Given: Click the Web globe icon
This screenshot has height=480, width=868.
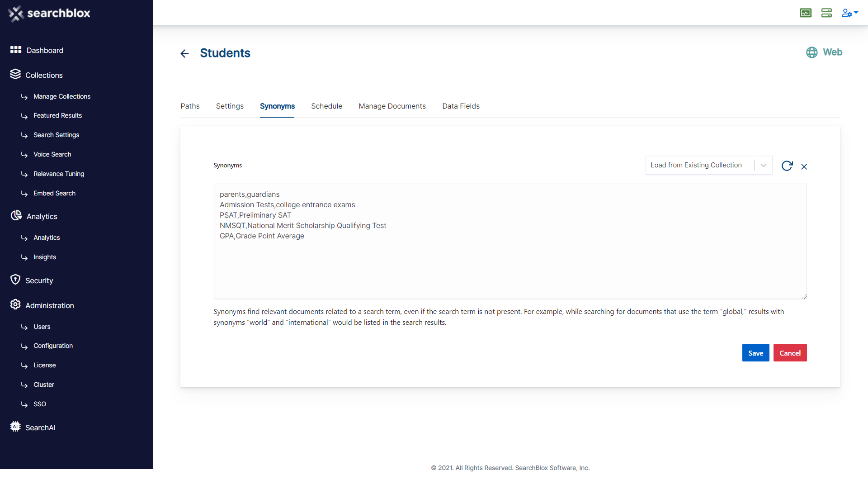Looking at the screenshot, I should tap(812, 52).
